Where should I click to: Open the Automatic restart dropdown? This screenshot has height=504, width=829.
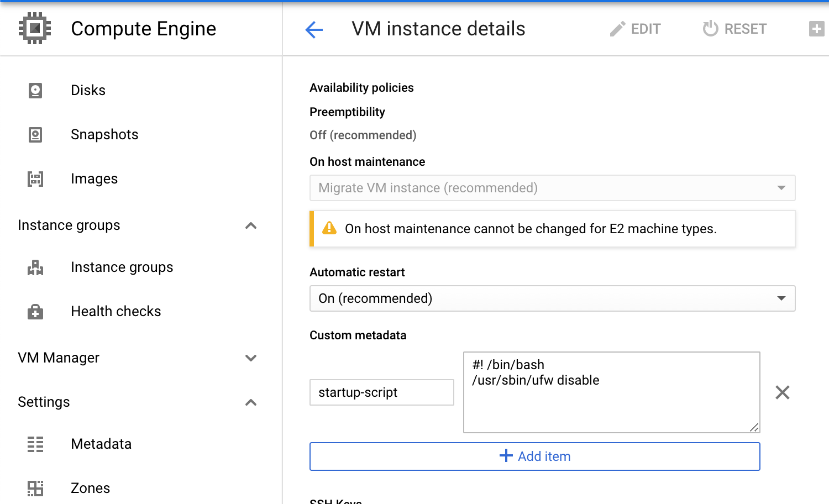[x=552, y=298]
